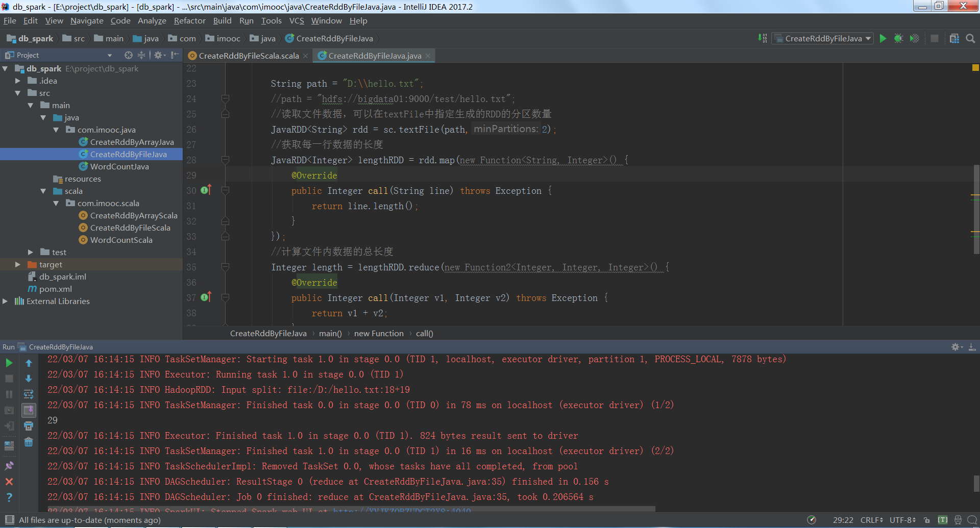Screen dimensions: 980x528
Task: Click the Dump Threads camera icon
Action: 9,410
